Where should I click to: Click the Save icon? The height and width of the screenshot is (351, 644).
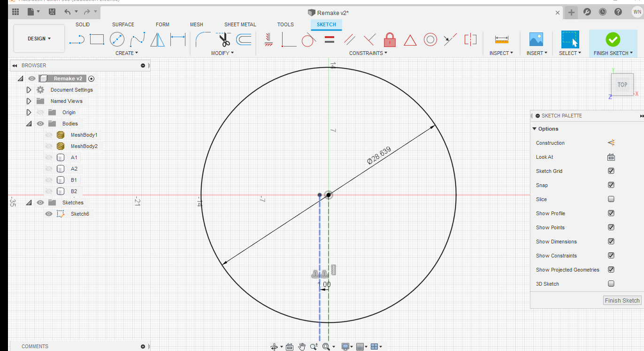pyautogui.click(x=52, y=12)
